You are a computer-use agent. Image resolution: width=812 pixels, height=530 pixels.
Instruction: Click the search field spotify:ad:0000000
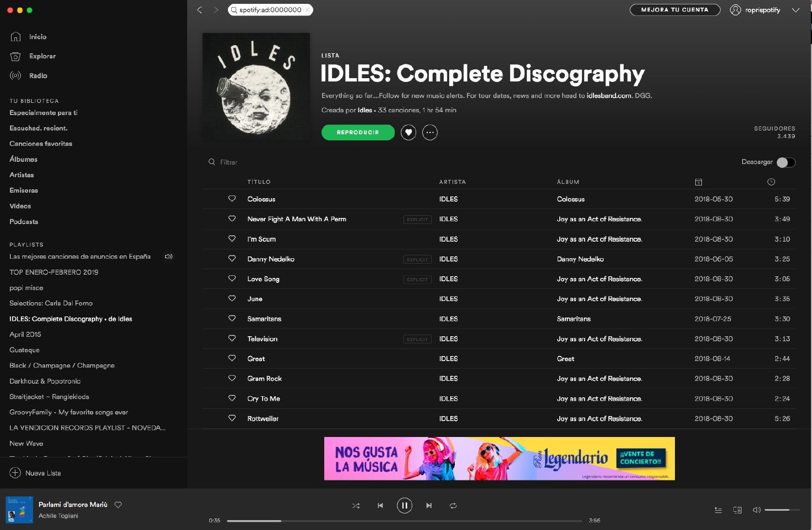tap(270, 10)
